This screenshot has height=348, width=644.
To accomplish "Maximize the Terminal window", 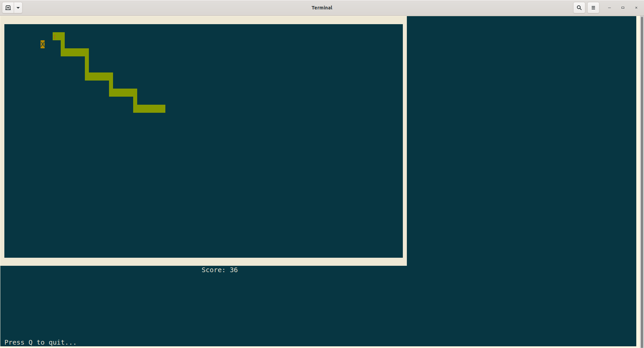I will click(623, 7).
